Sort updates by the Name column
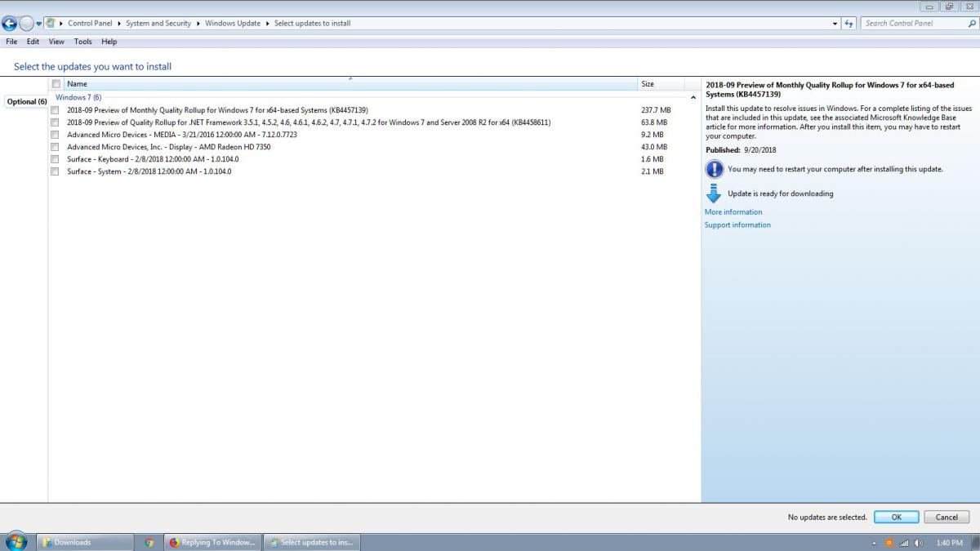Image resolution: width=980 pixels, height=551 pixels. tap(350, 84)
